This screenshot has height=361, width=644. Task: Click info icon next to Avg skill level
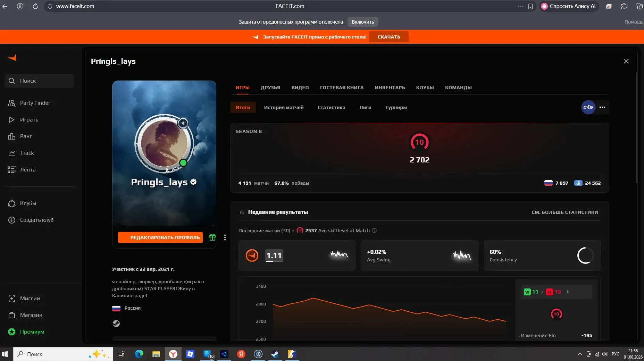374,230
